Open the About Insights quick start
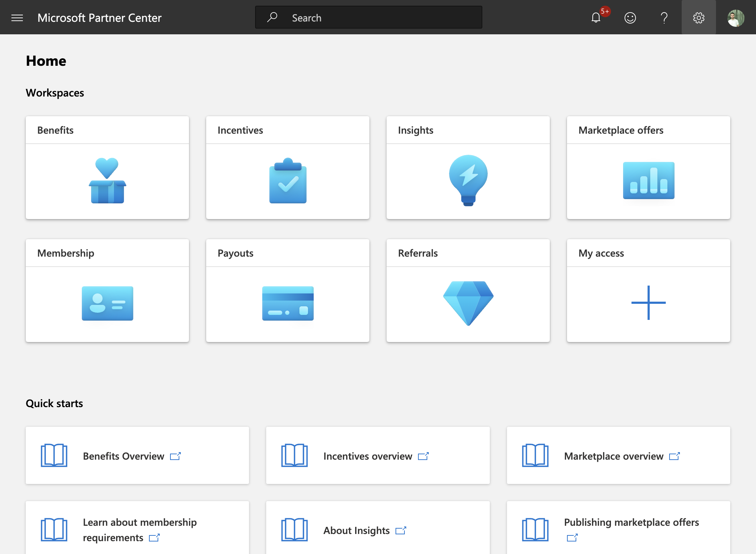The width and height of the screenshot is (756, 554). pos(378,528)
